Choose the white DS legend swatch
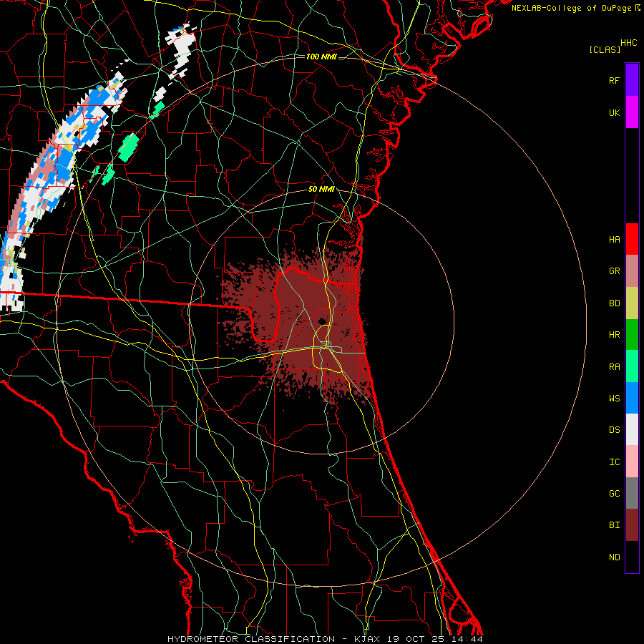Image resolution: width=644 pixels, height=644 pixels. pos(632,430)
